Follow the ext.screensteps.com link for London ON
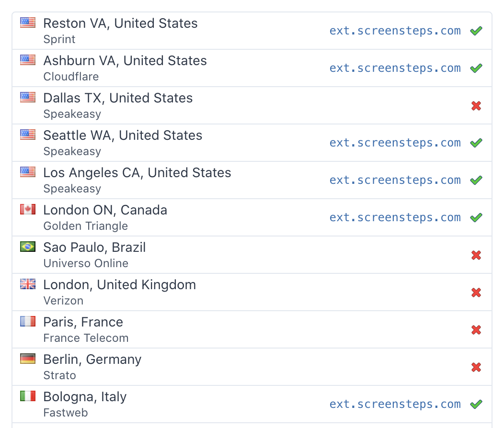 pyautogui.click(x=395, y=218)
